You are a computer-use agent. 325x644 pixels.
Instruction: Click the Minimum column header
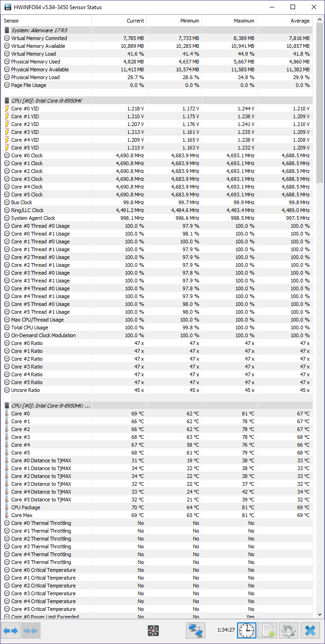click(174, 21)
